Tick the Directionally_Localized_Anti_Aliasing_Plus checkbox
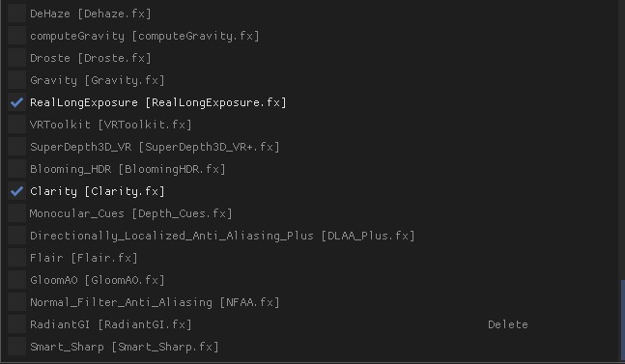 coord(16,236)
